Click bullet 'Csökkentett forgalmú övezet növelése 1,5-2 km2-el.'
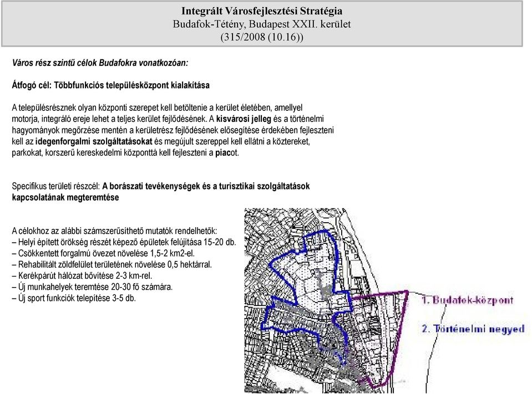This screenshot has width=532, height=394. pyautogui.click(x=103, y=253)
